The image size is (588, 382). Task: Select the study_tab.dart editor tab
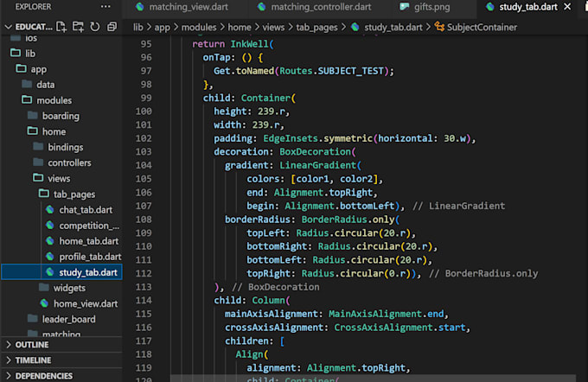click(528, 7)
